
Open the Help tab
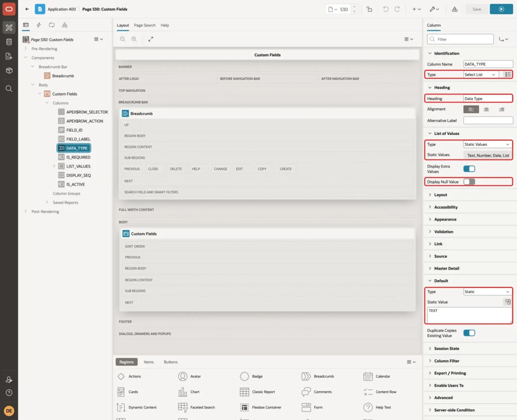[165, 25]
